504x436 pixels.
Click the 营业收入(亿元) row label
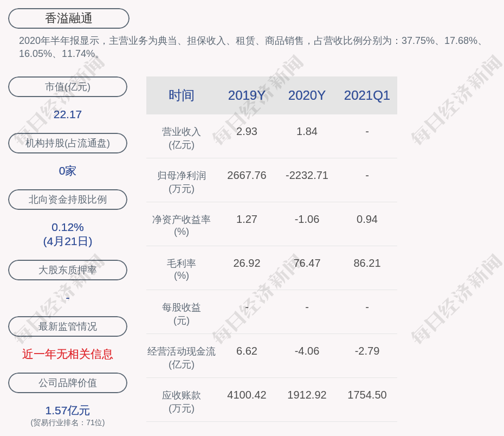tap(182, 138)
